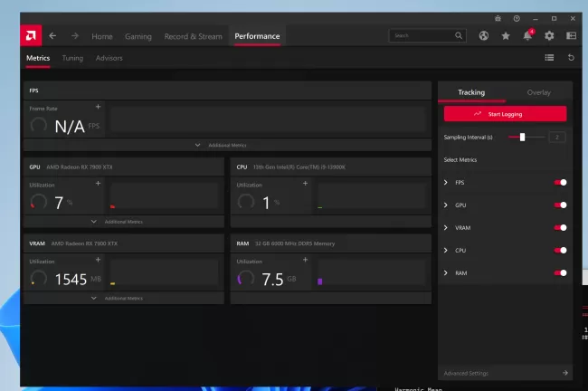Open notifications bell icon
The height and width of the screenshot is (391, 588).
527,36
